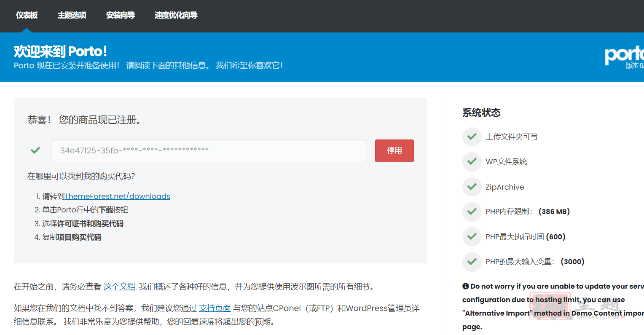
Task: Click the 欢迎来到 Porto! heading
Action: (x=60, y=51)
